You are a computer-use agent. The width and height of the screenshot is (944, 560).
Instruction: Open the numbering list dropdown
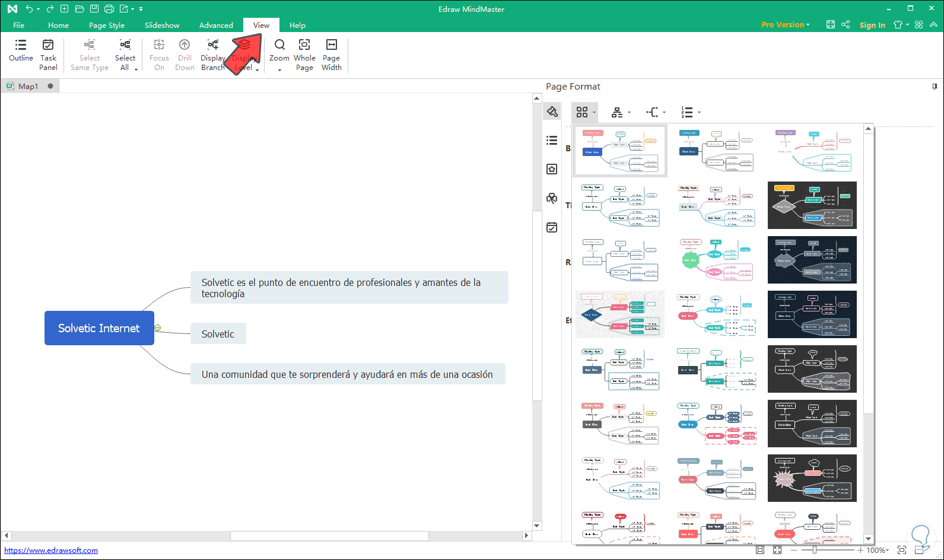[691, 112]
